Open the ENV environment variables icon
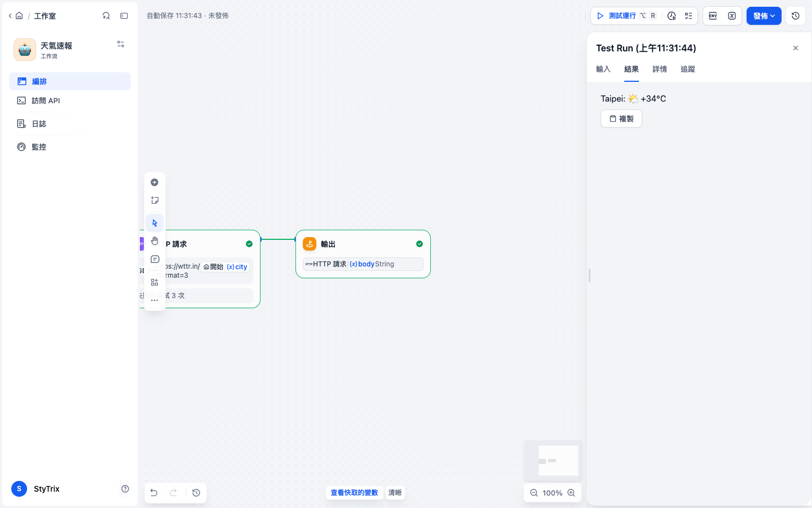The image size is (812, 508). [713, 16]
